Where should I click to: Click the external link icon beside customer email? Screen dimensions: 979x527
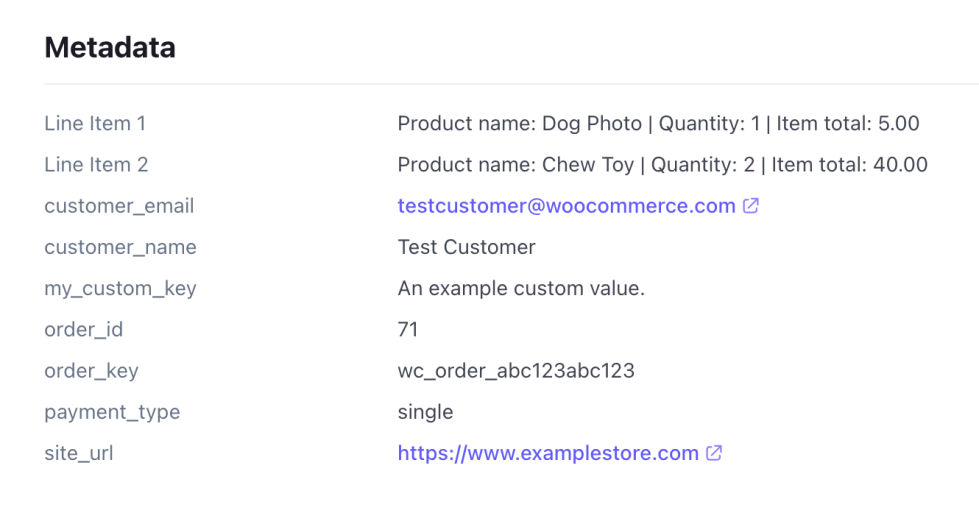coord(750,206)
